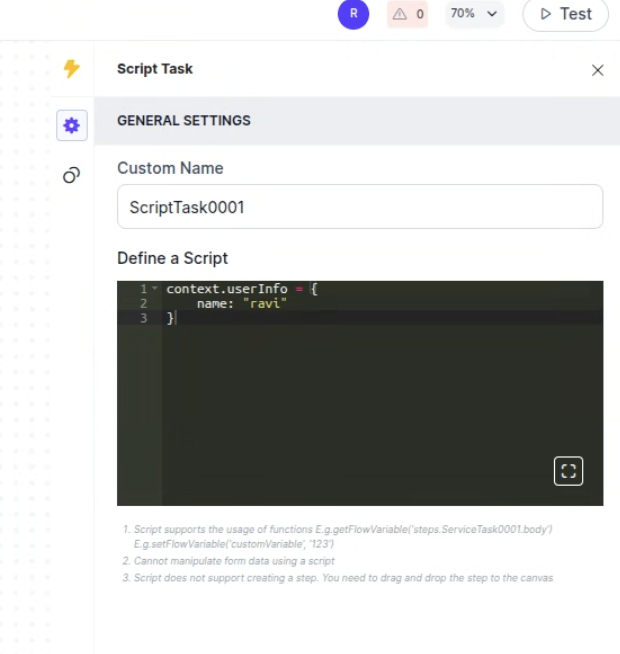Click the warning triangle error counter
Image resolution: width=620 pixels, height=654 pixels.
point(407,14)
